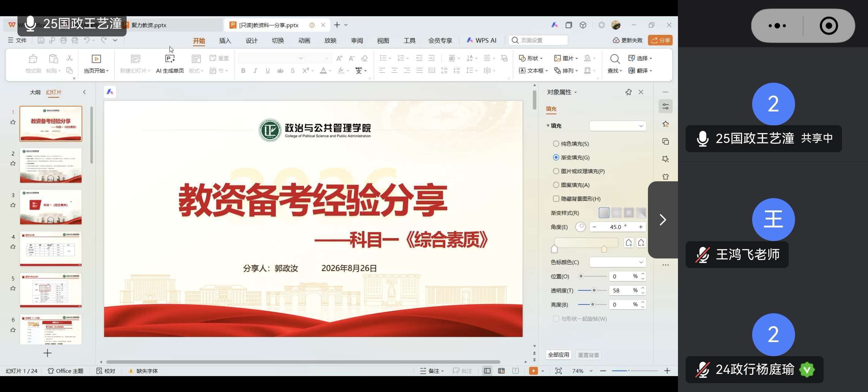Zoom out with the minus icon in status bar

(603, 371)
